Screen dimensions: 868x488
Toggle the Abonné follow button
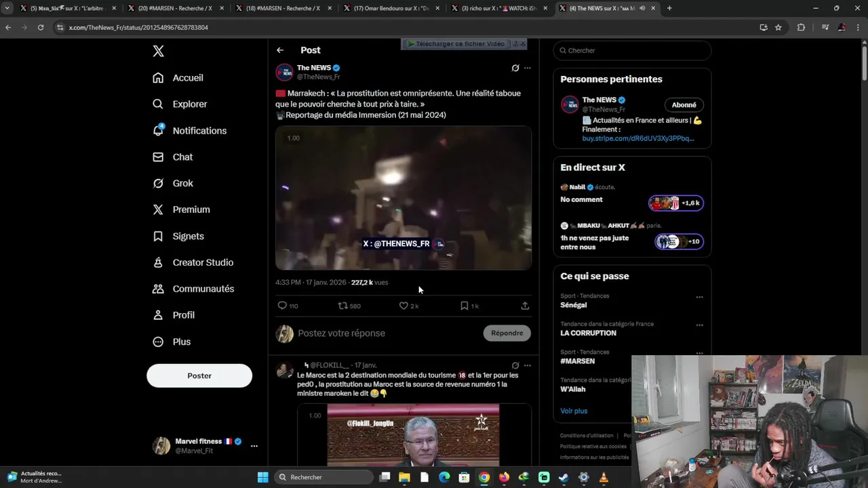[684, 105]
